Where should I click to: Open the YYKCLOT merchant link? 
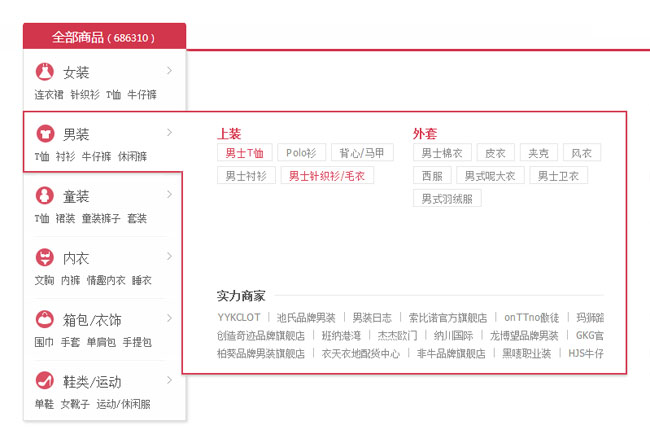[x=238, y=318]
